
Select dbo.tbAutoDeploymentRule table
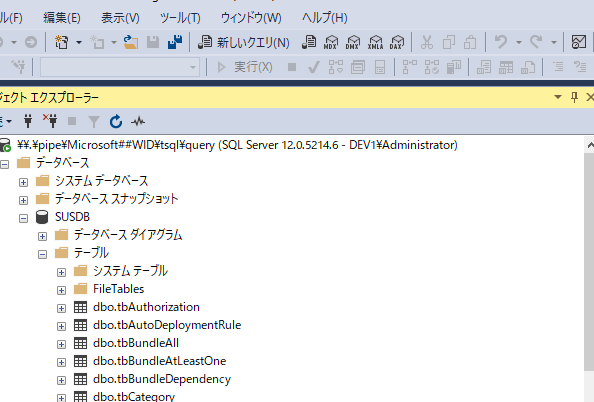[167, 325]
